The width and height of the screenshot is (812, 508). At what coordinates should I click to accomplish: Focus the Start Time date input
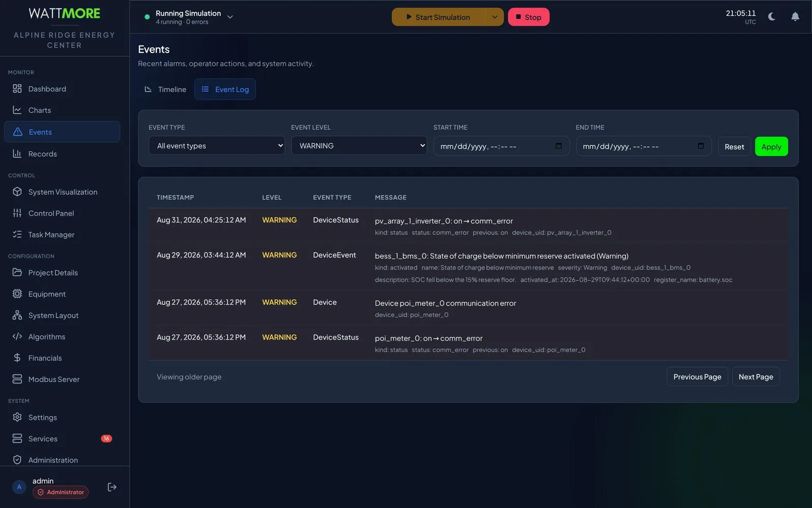tap(501, 146)
